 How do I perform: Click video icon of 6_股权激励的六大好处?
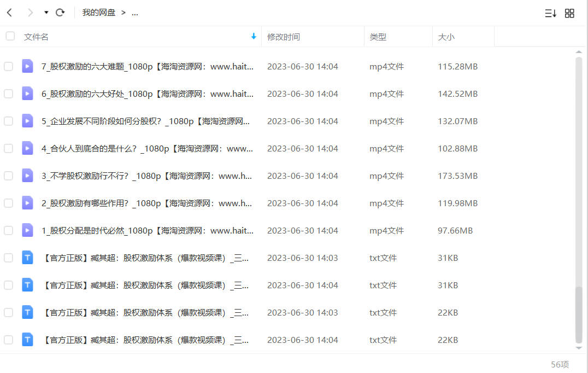point(27,94)
